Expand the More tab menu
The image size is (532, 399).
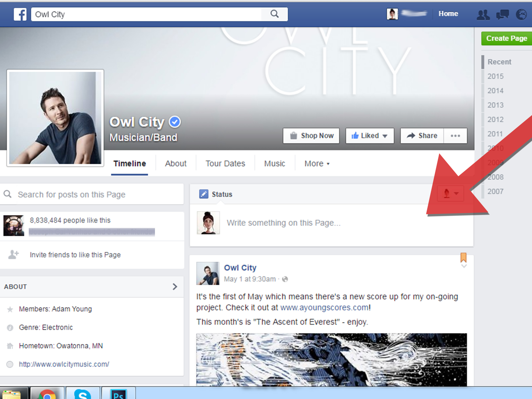click(317, 164)
